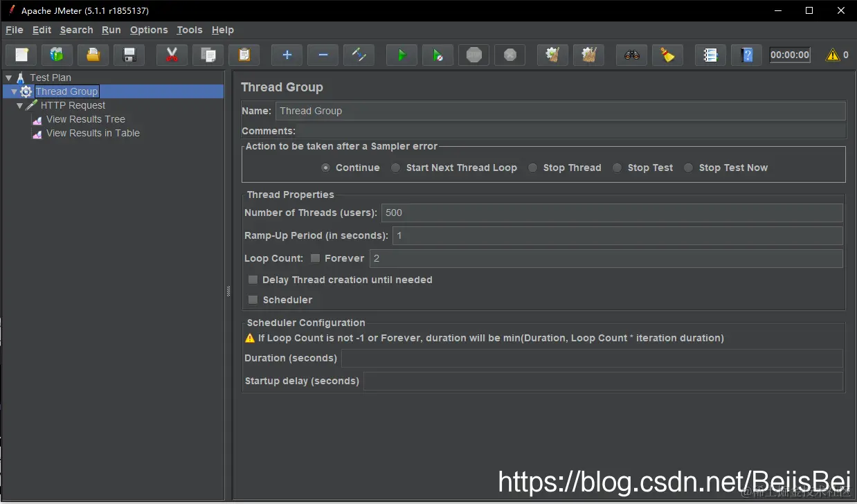Select the Stop Test radio button
The image size is (857, 504).
point(617,168)
